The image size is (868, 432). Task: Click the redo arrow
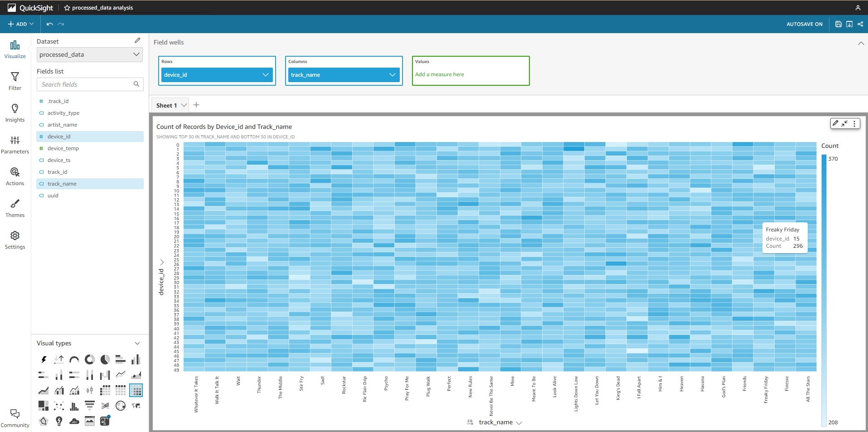coord(61,24)
